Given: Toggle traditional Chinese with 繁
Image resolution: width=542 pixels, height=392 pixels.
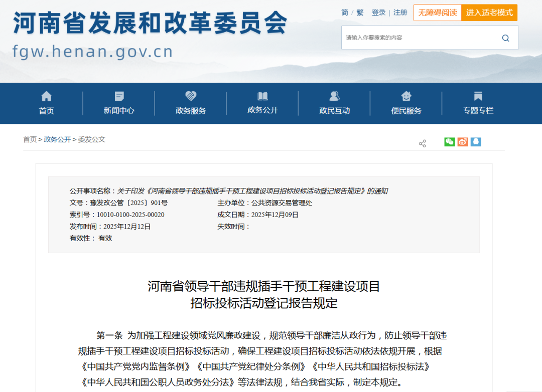Looking at the screenshot, I should click(x=359, y=13).
